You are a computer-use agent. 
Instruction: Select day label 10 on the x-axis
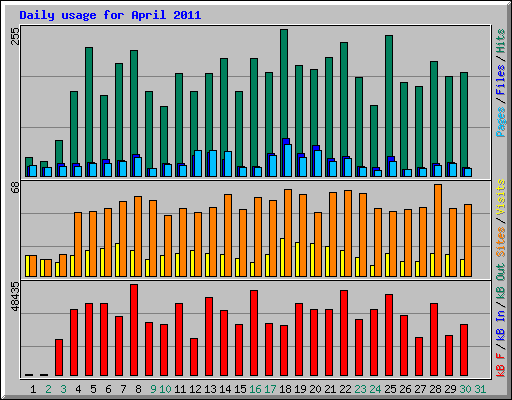[x=165, y=389]
